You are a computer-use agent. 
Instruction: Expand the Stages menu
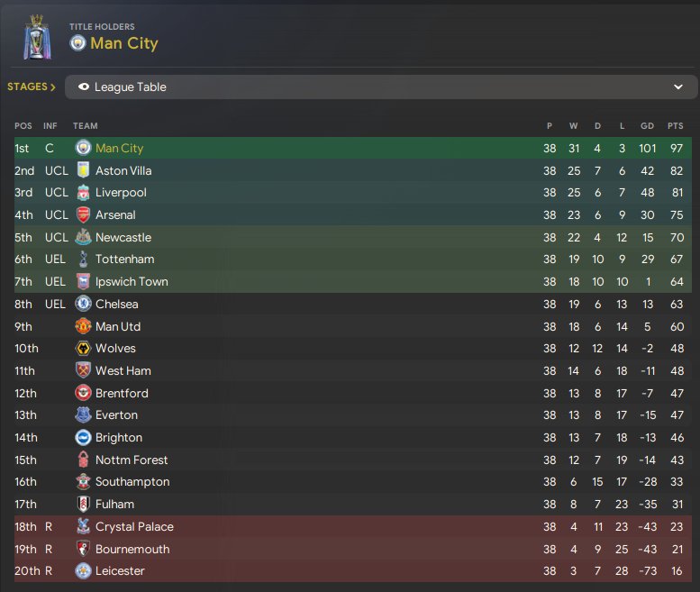click(32, 87)
